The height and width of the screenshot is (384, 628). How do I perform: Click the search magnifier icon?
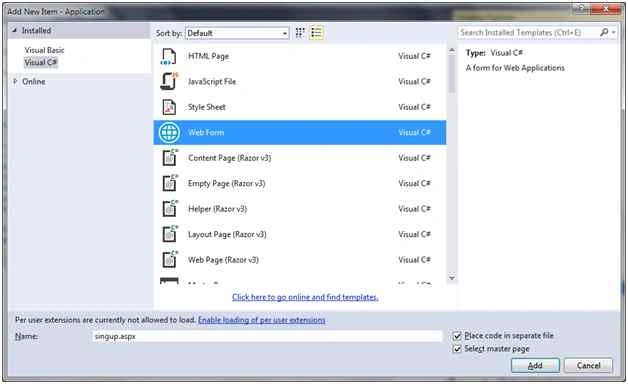(x=604, y=32)
